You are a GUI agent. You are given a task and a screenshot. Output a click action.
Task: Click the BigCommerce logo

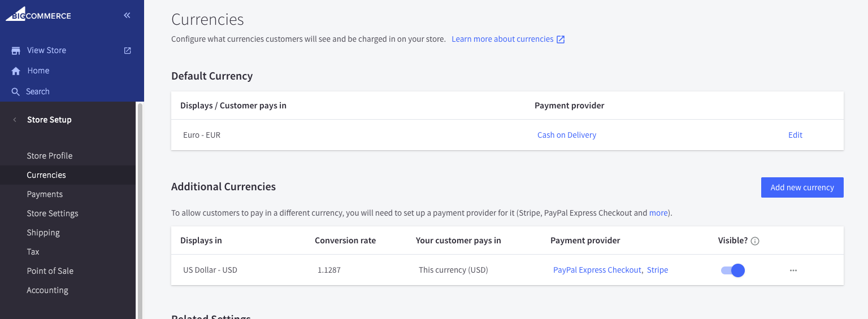pos(38,15)
